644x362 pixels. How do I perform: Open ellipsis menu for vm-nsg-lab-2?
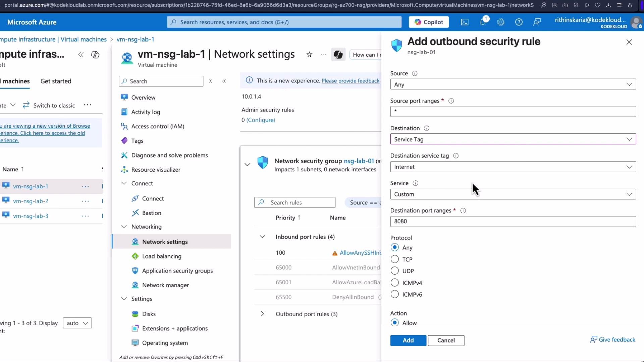(x=86, y=201)
